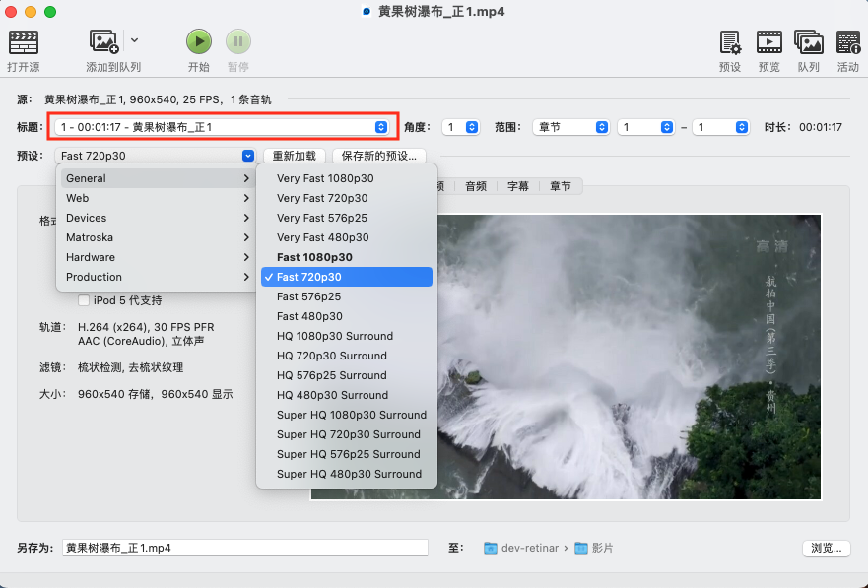Click the Pause toolbar button
The width and height of the screenshot is (868, 588).
tap(238, 41)
